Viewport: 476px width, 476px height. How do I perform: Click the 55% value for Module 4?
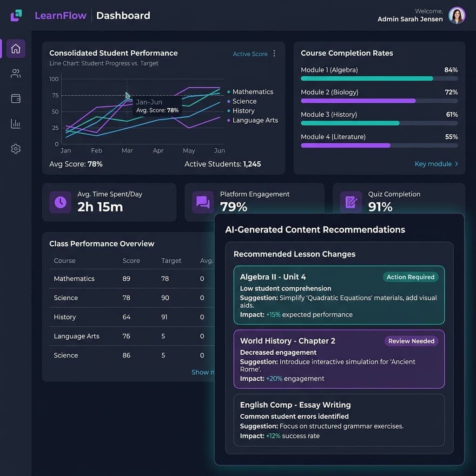[451, 137]
